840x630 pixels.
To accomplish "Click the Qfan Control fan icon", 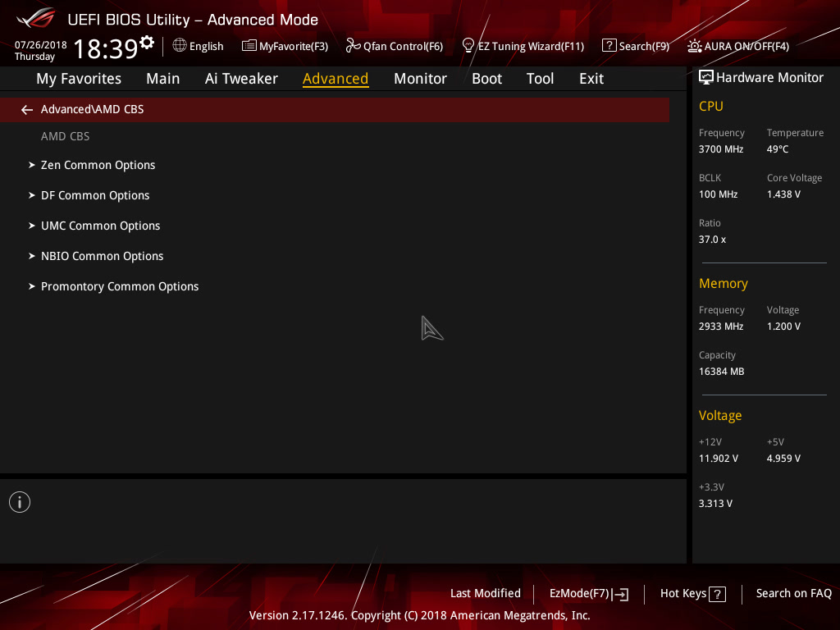I will [x=353, y=46].
